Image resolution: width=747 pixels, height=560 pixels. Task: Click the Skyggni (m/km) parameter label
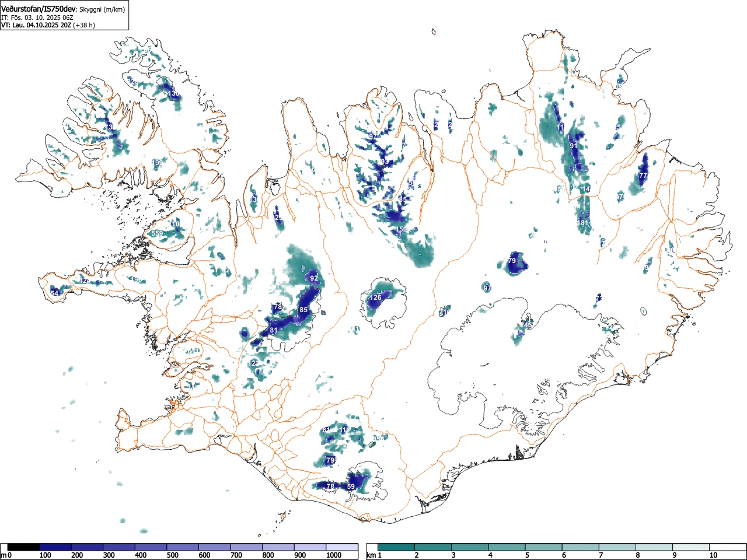[x=102, y=9]
